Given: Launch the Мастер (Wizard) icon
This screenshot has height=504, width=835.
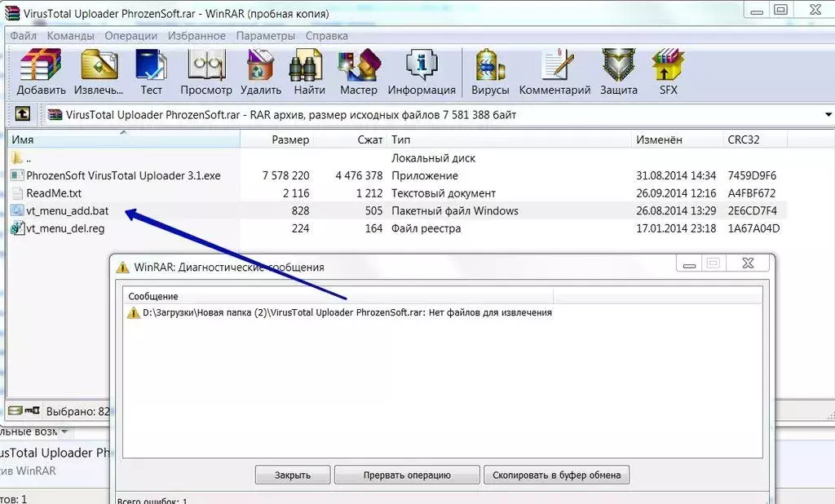Looking at the screenshot, I should coord(359,65).
